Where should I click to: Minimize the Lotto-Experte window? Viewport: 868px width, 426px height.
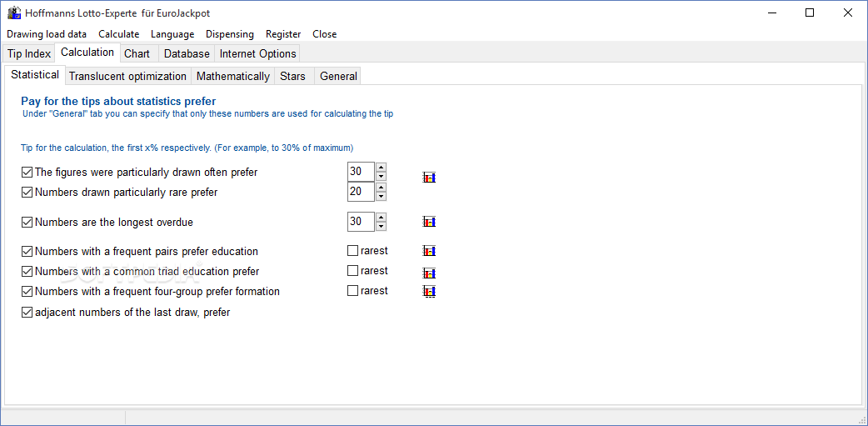tap(771, 13)
